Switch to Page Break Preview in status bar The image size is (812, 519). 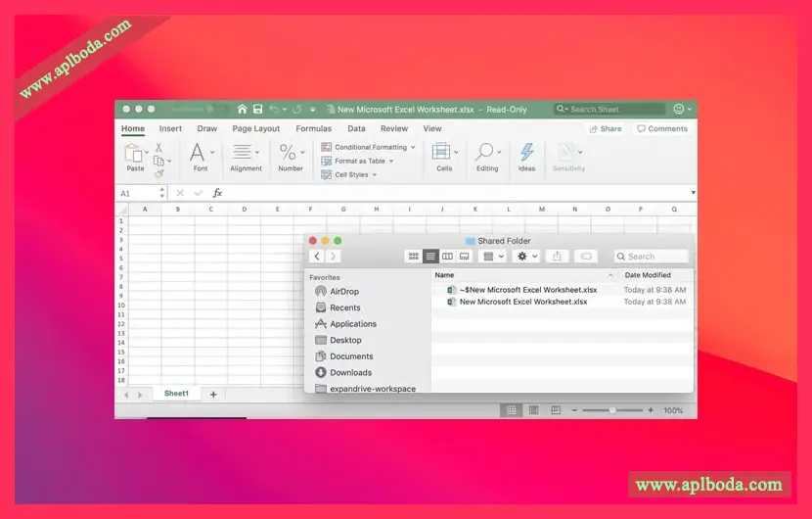(556, 410)
